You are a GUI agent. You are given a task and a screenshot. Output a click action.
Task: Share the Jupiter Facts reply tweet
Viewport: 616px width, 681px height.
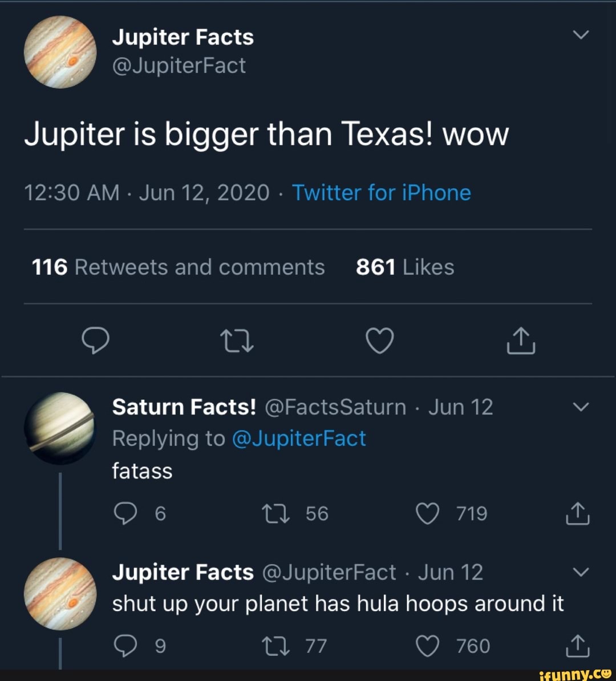pos(577,646)
